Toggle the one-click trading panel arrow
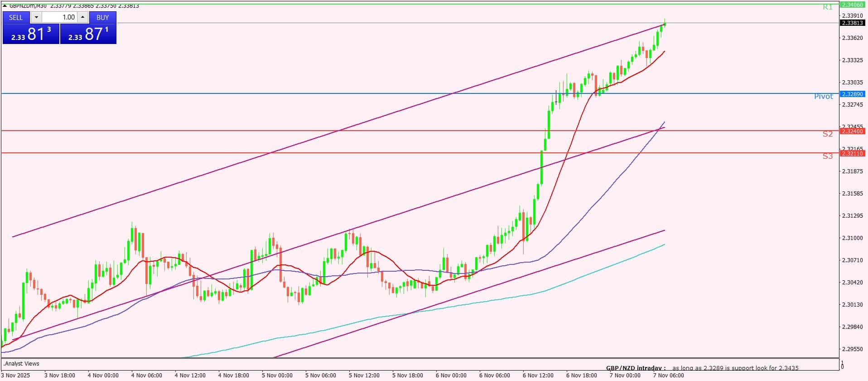This screenshot has height=381, width=868. (x=5, y=6)
